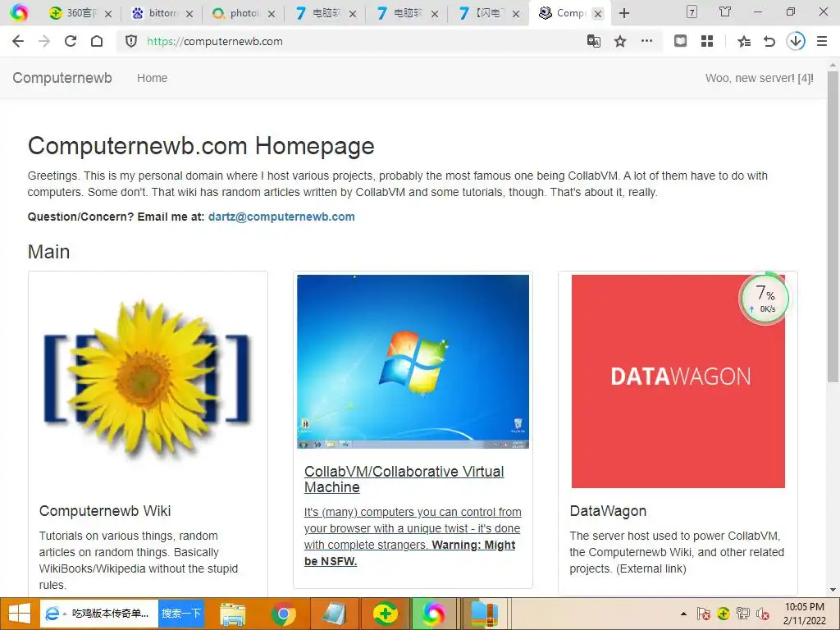Click CollabVM/Collaborative Virtual Machine link

coord(404,479)
